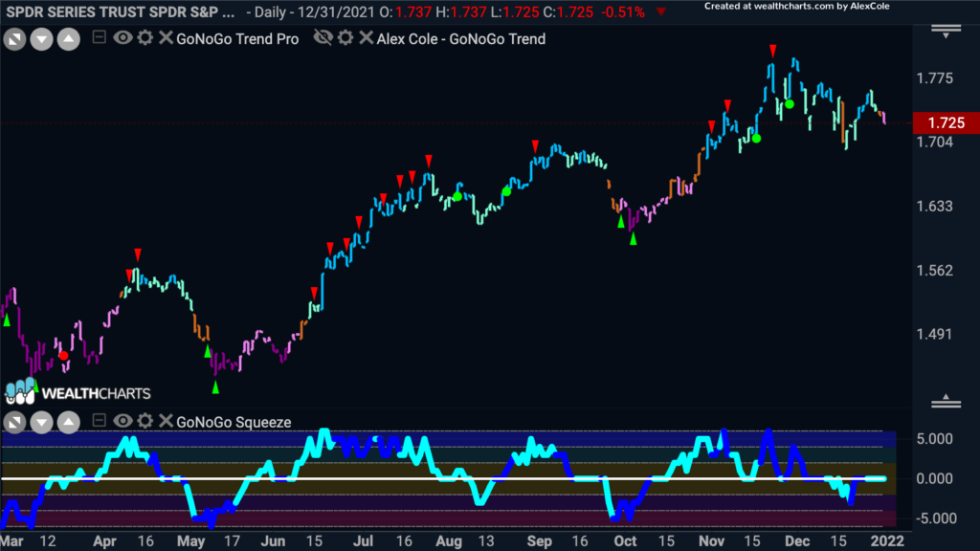The height and width of the screenshot is (551, 980).
Task: Toggle visibility of the GoNoGo Squeeze indicator
Action: coord(122,421)
